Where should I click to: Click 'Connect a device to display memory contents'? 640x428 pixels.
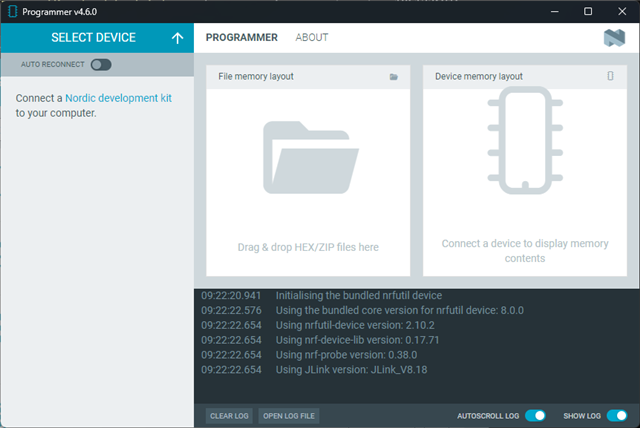pos(525,251)
